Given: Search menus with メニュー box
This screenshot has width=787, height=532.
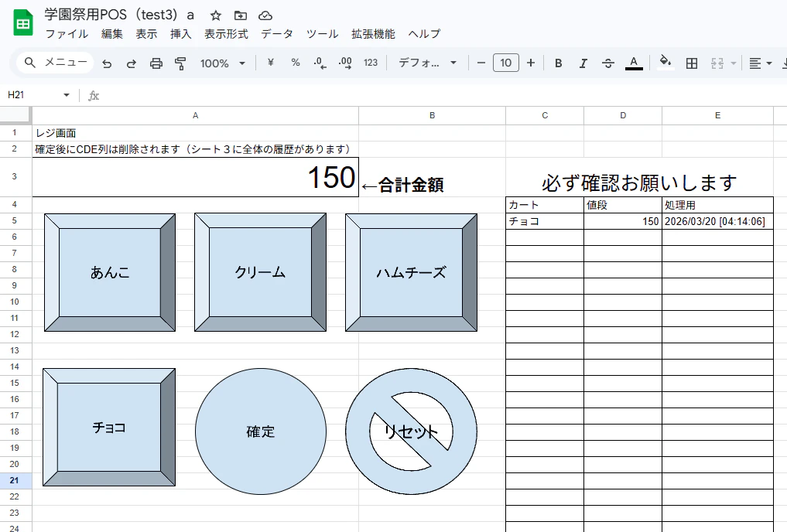Looking at the screenshot, I should click(x=55, y=63).
